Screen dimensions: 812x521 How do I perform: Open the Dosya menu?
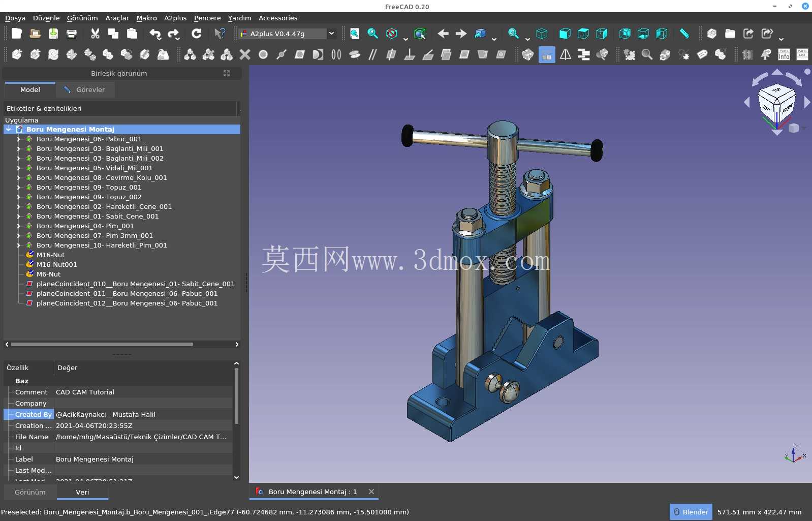15,18
